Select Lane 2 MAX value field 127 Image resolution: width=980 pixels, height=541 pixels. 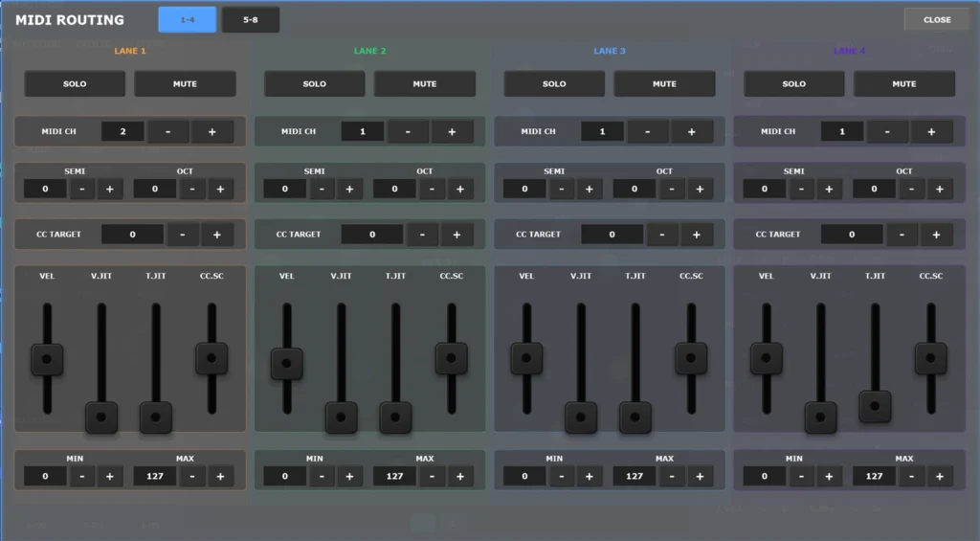[394, 477]
